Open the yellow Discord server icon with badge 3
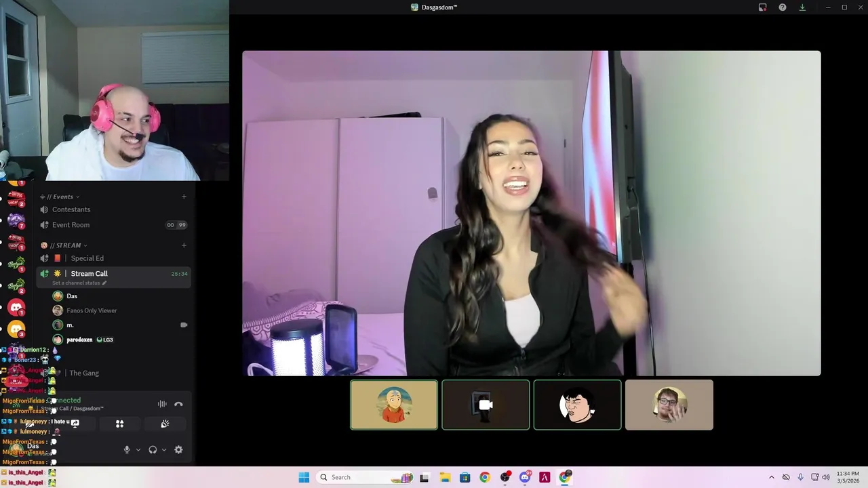868x488 pixels. [x=16, y=329]
